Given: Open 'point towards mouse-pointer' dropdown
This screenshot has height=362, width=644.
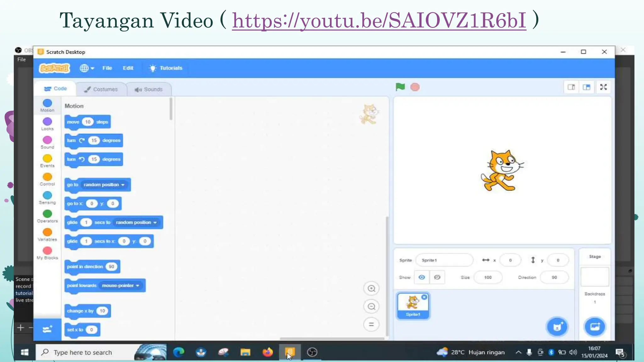Looking at the screenshot, I should 138,286.
